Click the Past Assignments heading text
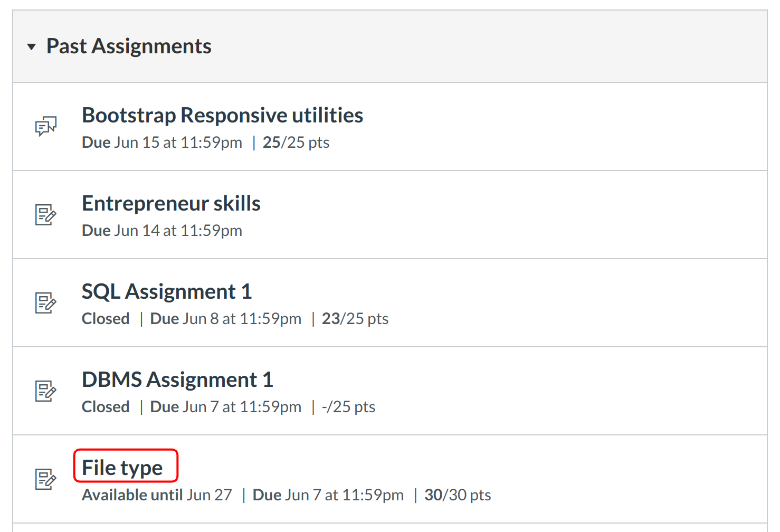Viewport: 780px width, 532px height. [x=129, y=46]
